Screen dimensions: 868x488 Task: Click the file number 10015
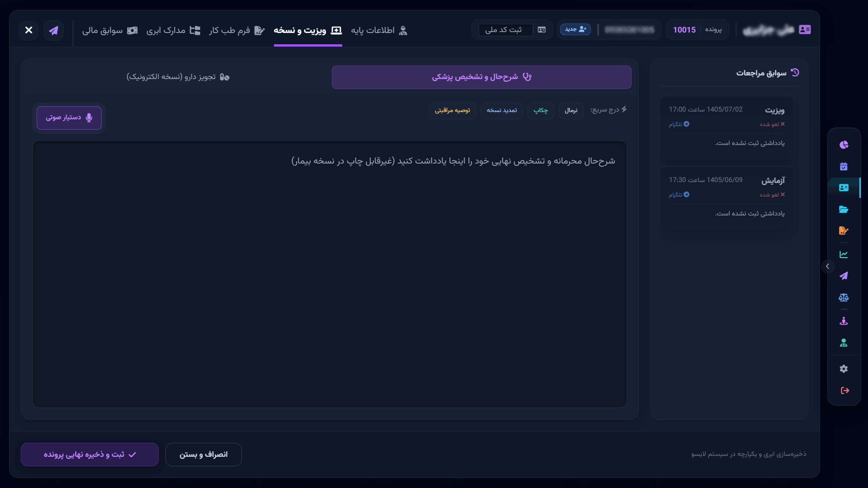click(x=684, y=30)
